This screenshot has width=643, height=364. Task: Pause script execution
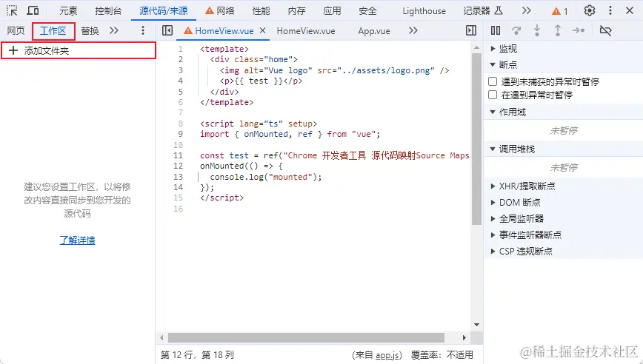tap(496, 30)
